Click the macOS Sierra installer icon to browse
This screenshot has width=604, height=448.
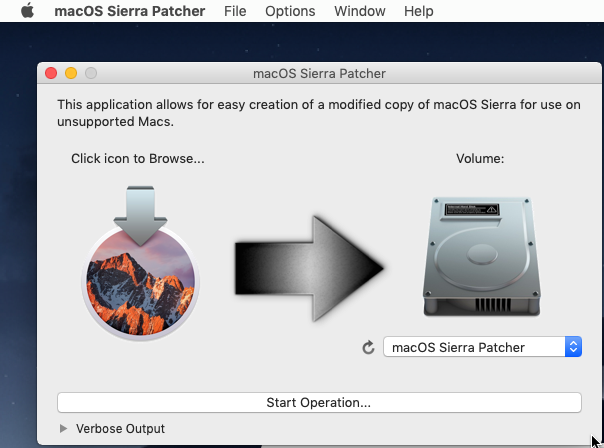tap(140, 263)
